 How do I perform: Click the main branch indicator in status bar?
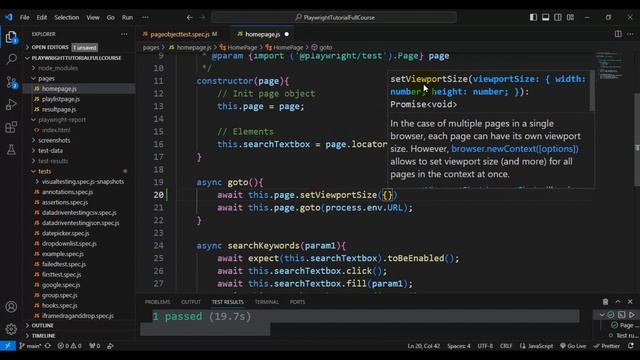click(30, 346)
